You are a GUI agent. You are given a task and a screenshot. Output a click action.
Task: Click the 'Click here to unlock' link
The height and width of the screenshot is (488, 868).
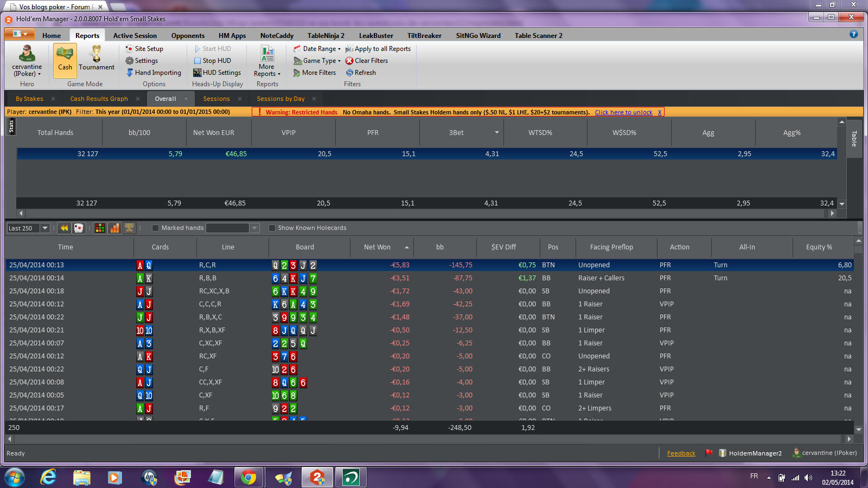click(x=623, y=112)
